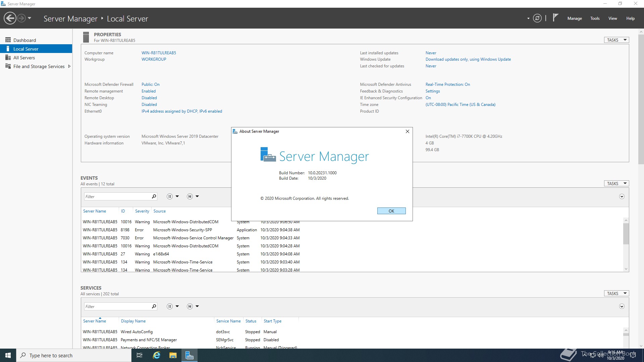
Task: Sort Services by Display Name column
Action: click(133, 321)
